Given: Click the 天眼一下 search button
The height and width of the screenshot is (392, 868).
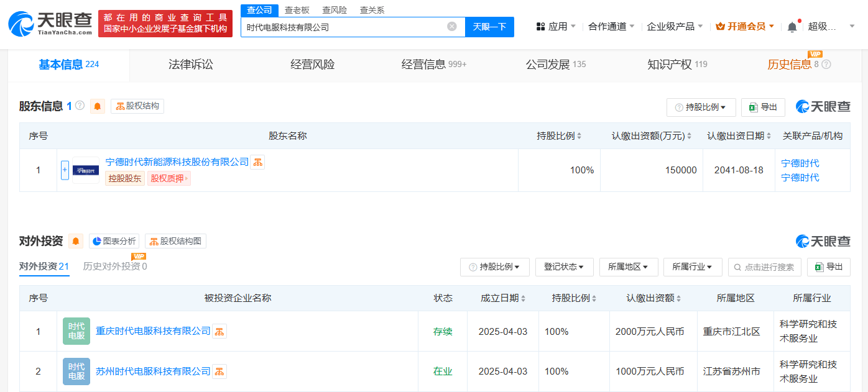Looking at the screenshot, I should coord(489,27).
